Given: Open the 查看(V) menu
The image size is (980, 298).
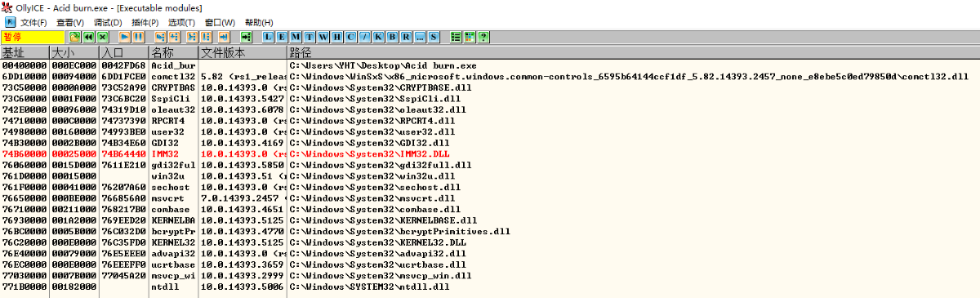Looking at the screenshot, I should [71, 22].
